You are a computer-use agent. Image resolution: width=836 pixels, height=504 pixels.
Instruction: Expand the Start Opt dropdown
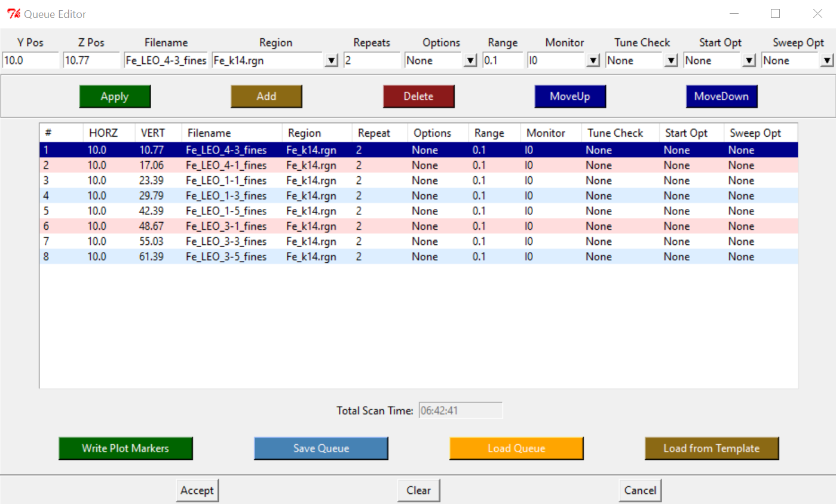click(748, 60)
